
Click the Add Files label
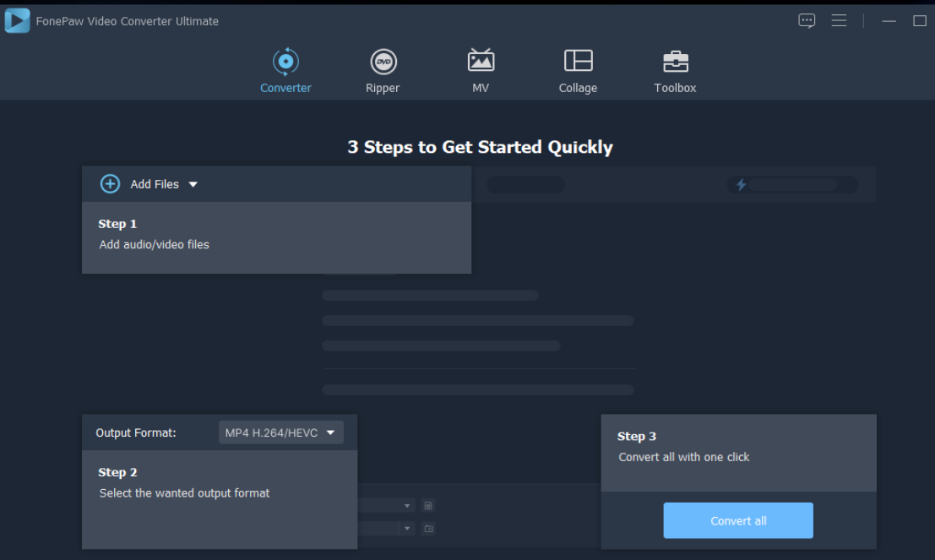155,184
